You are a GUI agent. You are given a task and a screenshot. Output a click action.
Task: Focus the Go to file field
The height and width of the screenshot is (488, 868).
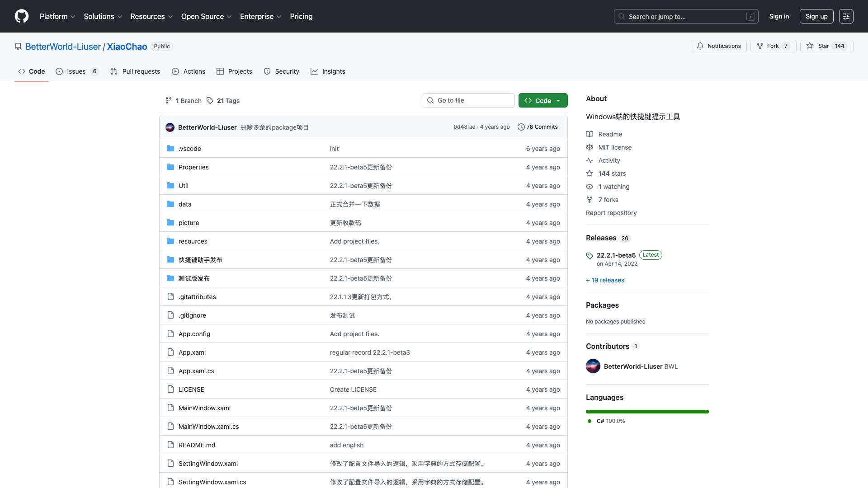pyautogui.click(x=469, y=100)
